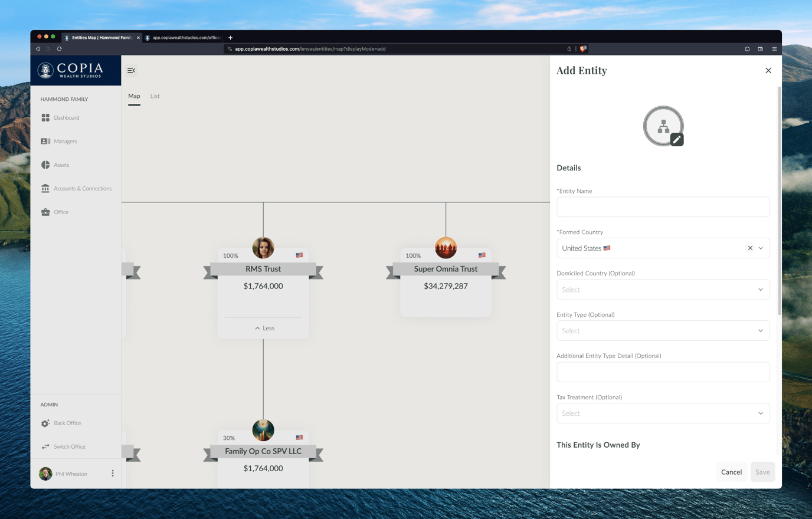The image size is (812, 519).
Task: Select the Managers sidebar icon
Action: coord(45,141)
